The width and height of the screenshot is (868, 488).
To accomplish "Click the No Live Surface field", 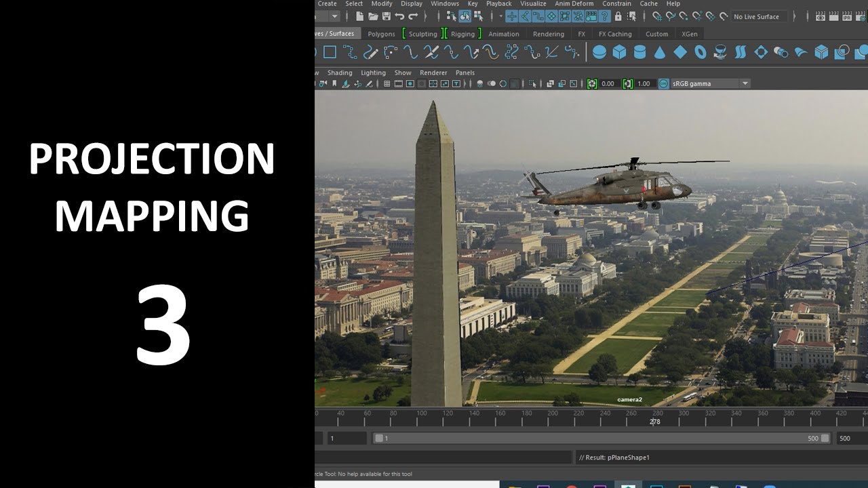I will click(759, 16).
